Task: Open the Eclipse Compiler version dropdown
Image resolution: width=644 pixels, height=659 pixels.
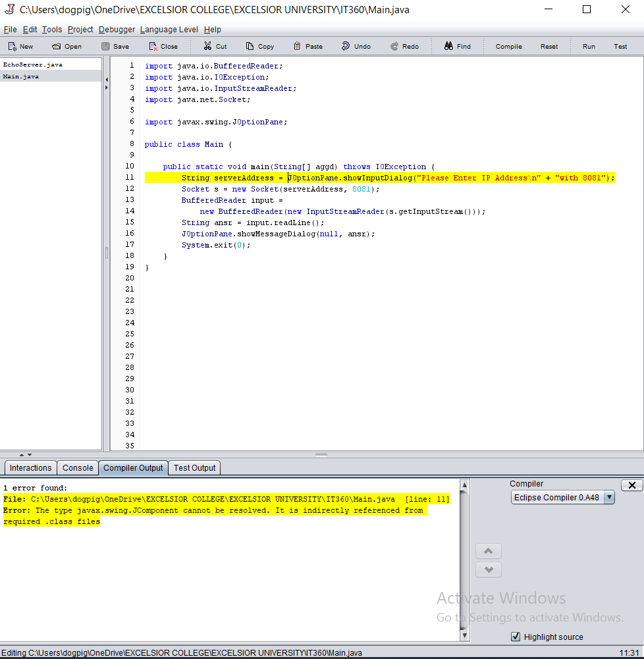Action: pos(608,497)
